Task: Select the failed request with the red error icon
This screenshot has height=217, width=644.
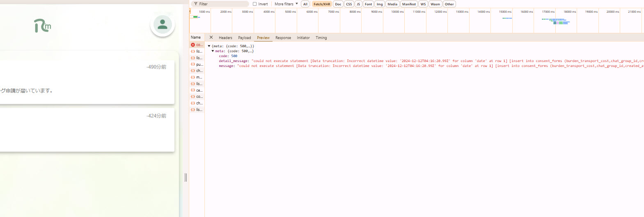Action: pos(197,45)
